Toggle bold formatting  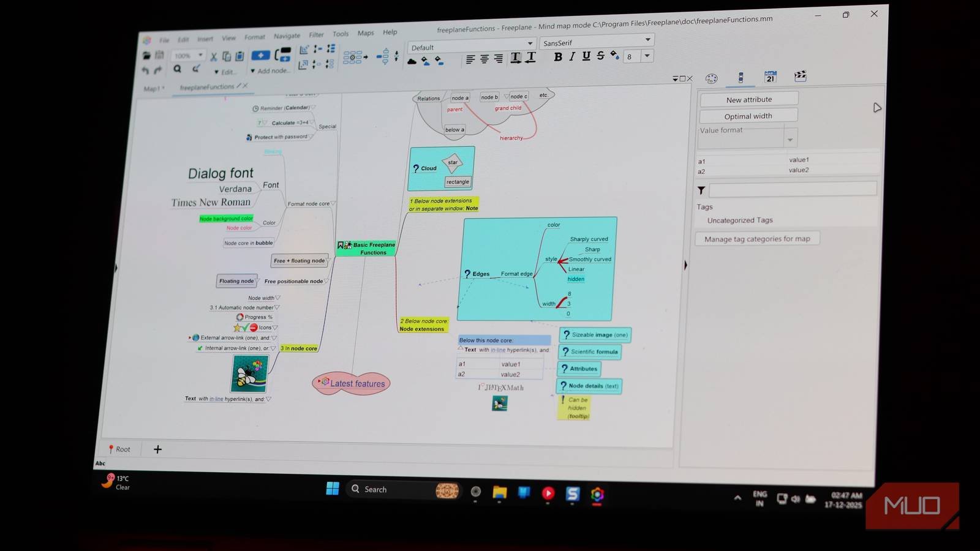(x=558, y=57)
